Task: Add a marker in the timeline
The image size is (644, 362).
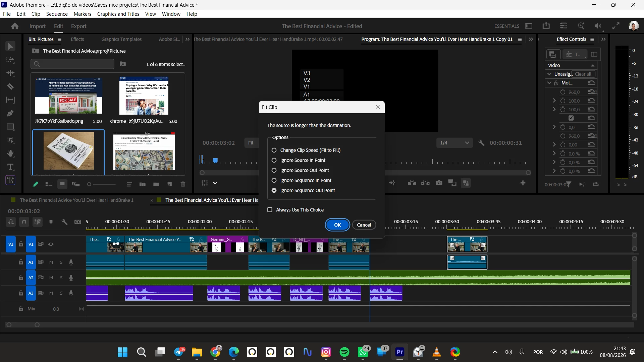Action: point(51,222)
